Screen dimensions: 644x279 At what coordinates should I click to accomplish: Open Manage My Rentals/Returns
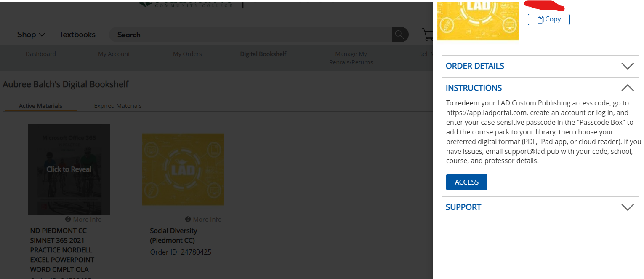pyautogui.click(x=351, y=58)
